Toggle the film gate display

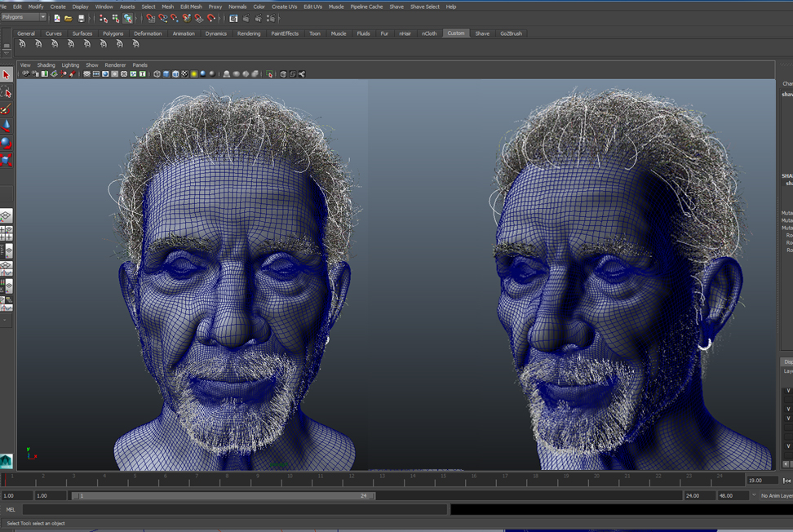pos(96,73)
